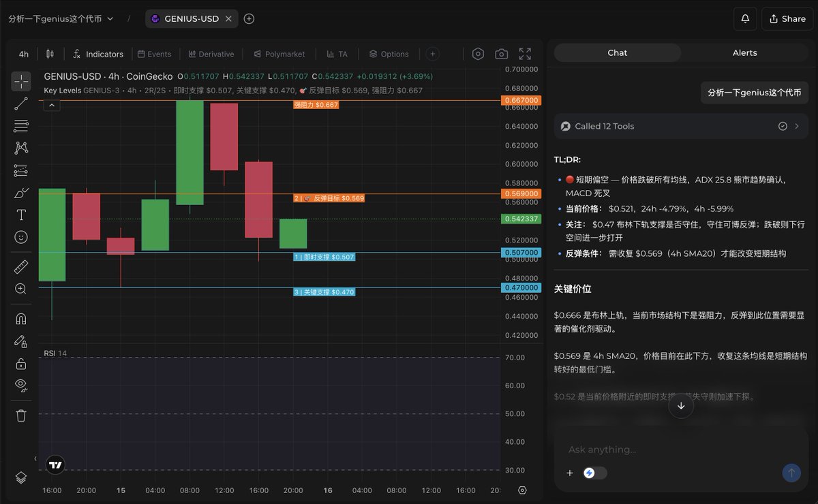Click the 0.507000 support price label
This screenshot has height=504, width=818.
521,253
